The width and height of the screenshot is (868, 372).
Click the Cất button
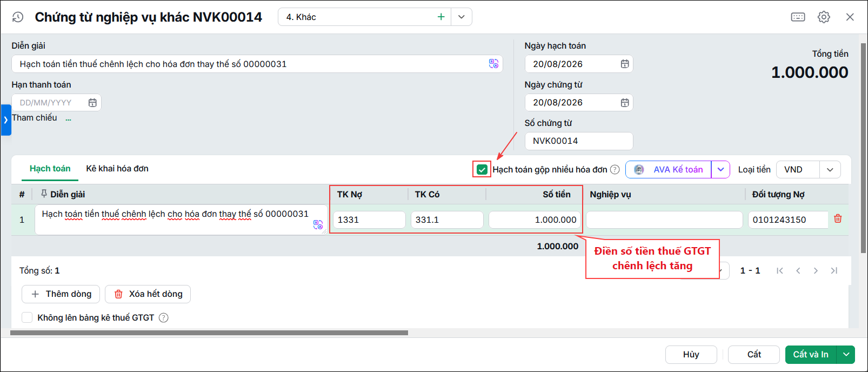click(x=754, y=355)
